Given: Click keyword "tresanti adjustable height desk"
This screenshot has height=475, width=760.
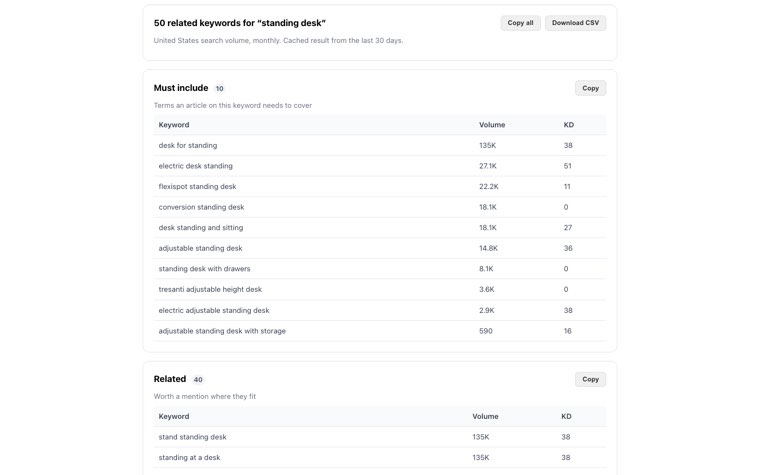Looking at the screenshot, I should tap(210, 289).
